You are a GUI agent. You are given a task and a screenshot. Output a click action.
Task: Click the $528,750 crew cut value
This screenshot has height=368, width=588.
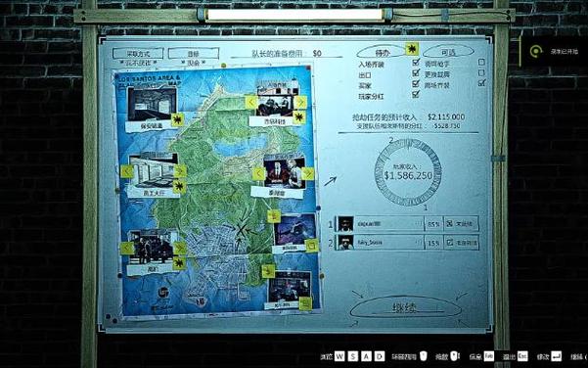click(x=447, y=126)
